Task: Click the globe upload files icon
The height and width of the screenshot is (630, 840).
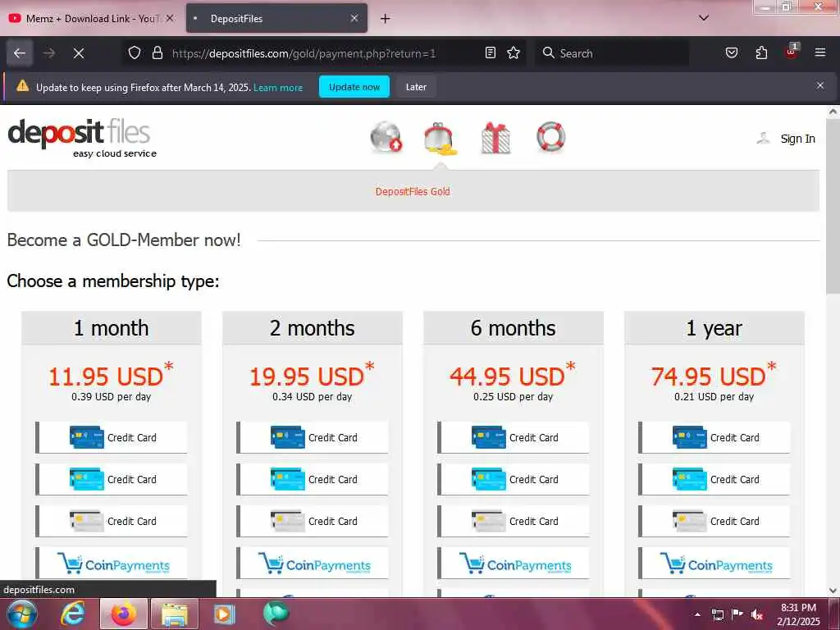Action: 386,137
